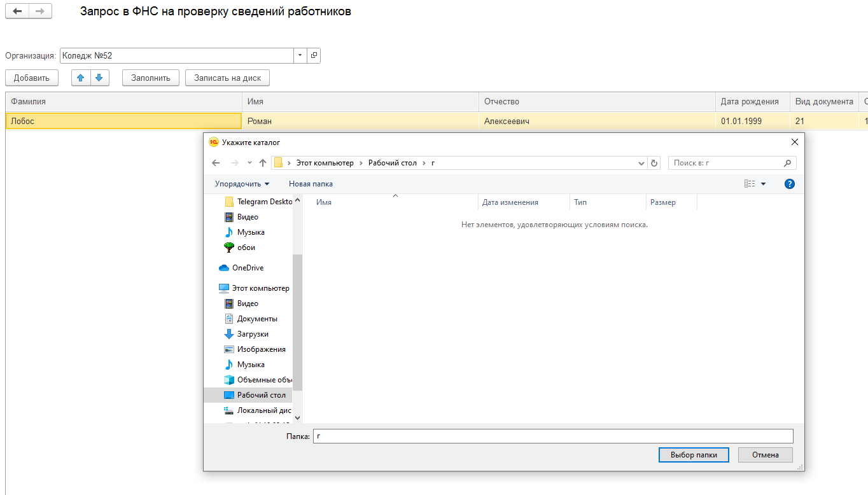Image resolution: width=868 pixels, height=495 pixels.
Task: Select Документы under Этот компьютер
Action: click(x=251, y=319)
